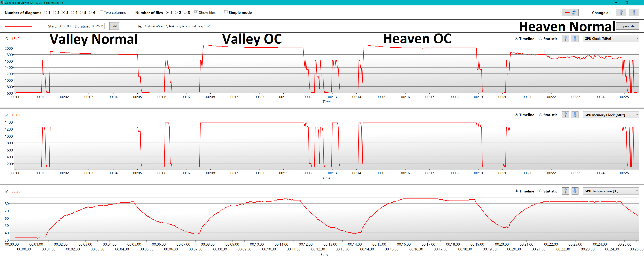Move GPU Memory Clock diagram down
Viewport: 644px width, 260px height.
pyautogui.click(x=575, y=115)
